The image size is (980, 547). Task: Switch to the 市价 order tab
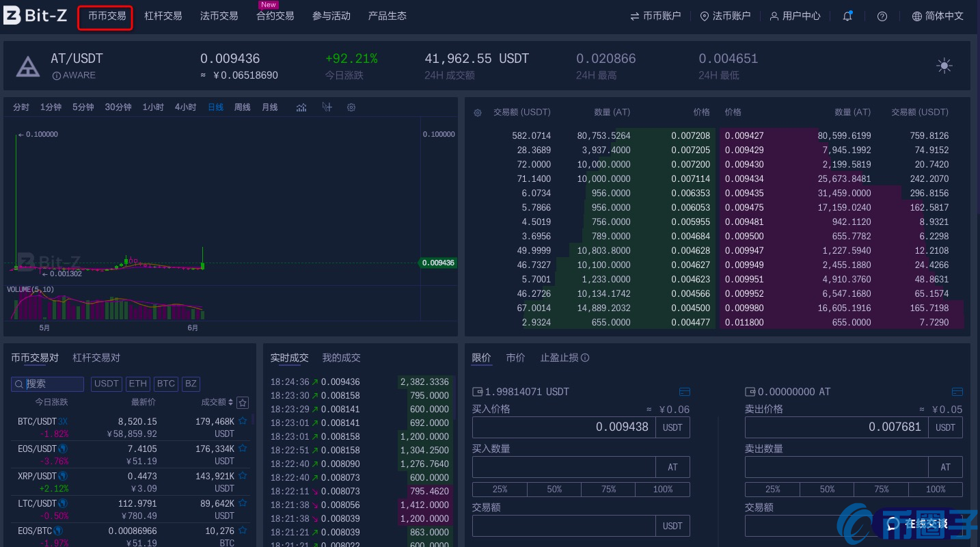tap(516, 358)
